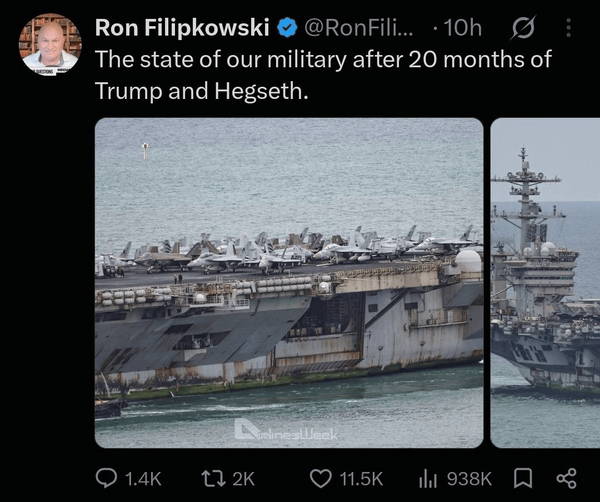Click the 2K reposts count
The height and width of the screenshot is (502, 600).
[x=243, y=479]
